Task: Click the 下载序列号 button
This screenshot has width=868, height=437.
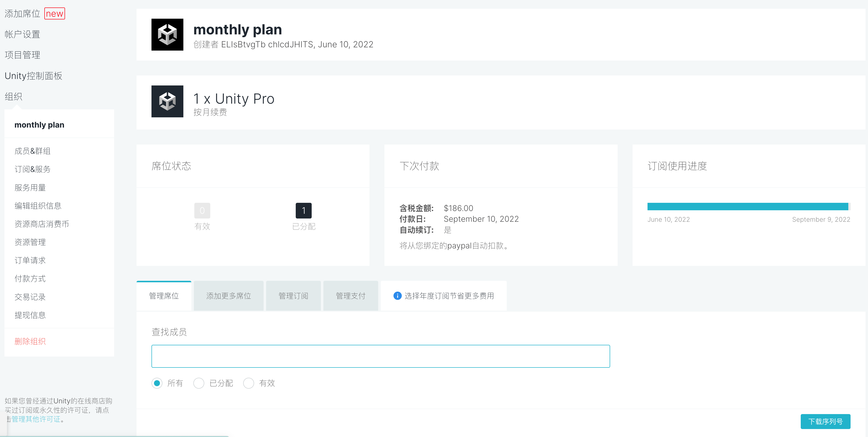Action: click(825, 421)
